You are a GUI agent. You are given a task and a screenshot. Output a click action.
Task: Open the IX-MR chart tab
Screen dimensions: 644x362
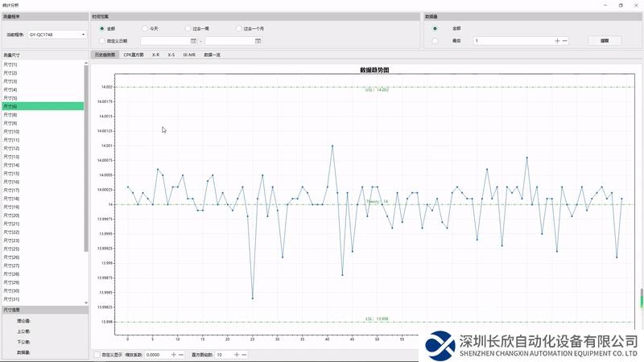click(189, 55)
